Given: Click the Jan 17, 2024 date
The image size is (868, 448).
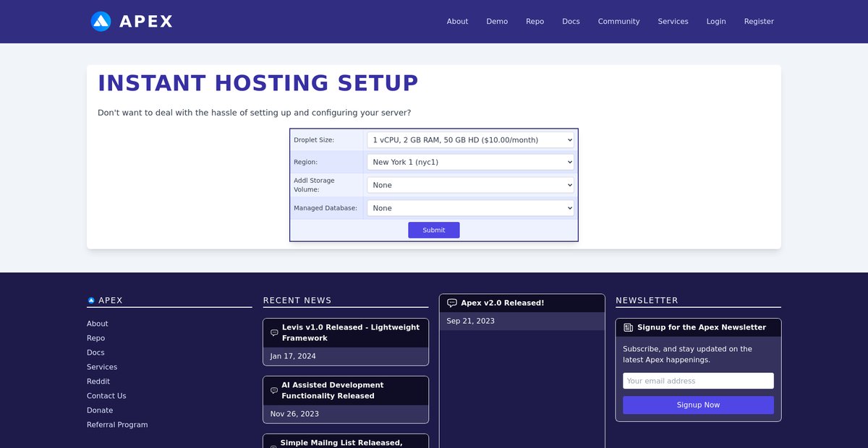Looking at the screenshot, I should tap(293, 356).
